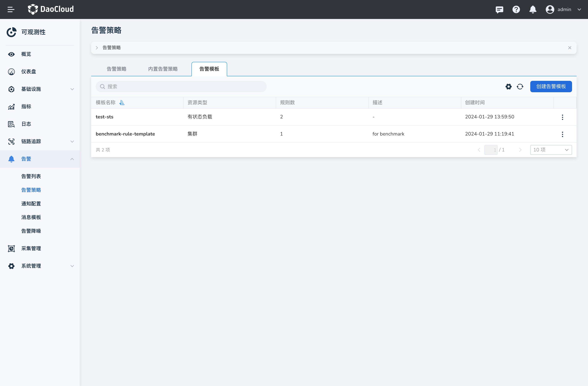Screen dimensions: 588x386
Task: Open the 10 项 page size dropdown
Action: pyautogui.click(x=551, y=150)
